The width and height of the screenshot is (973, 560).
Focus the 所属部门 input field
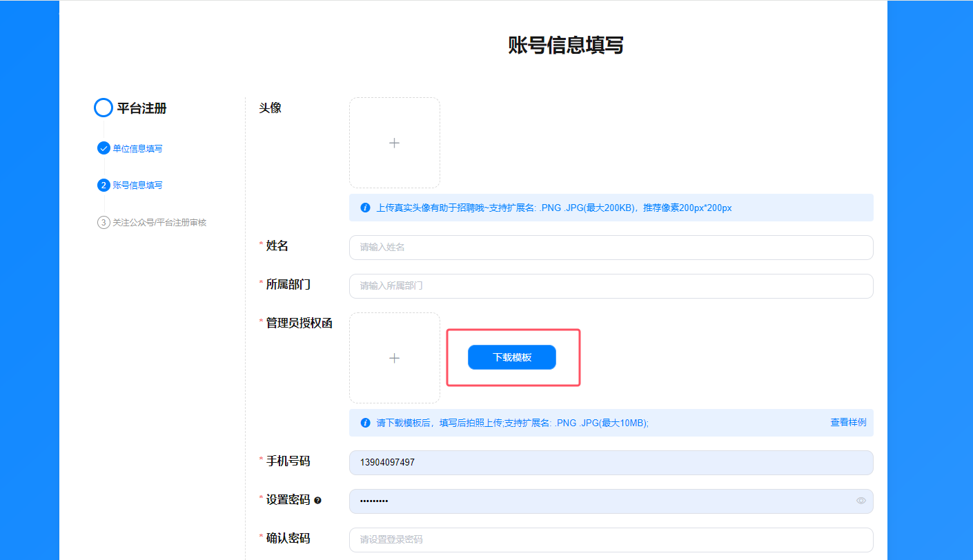tap(611, 286)
